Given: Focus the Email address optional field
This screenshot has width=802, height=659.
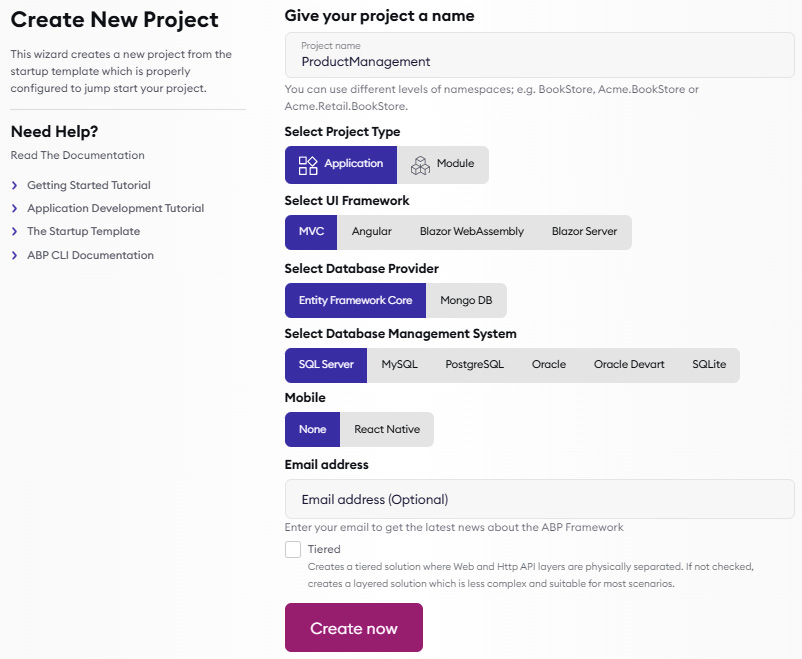Looking at the screenshot, I should click(x=540, y=499).
